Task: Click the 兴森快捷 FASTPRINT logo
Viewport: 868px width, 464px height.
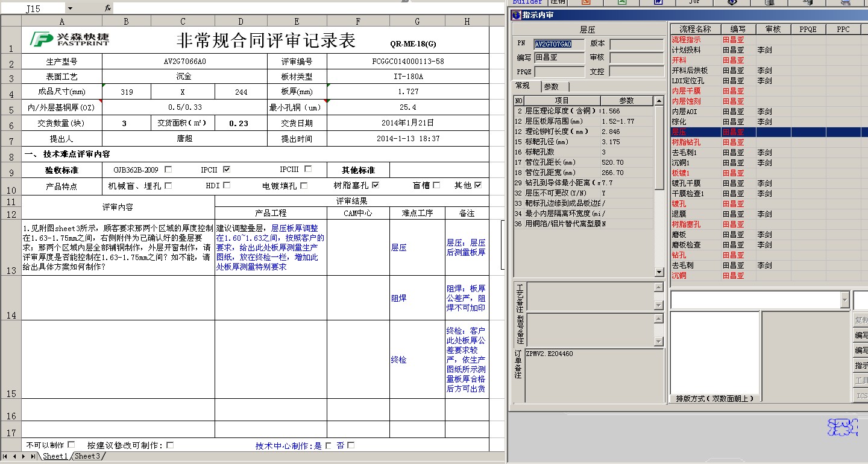Action: click(x=70, y=39)
